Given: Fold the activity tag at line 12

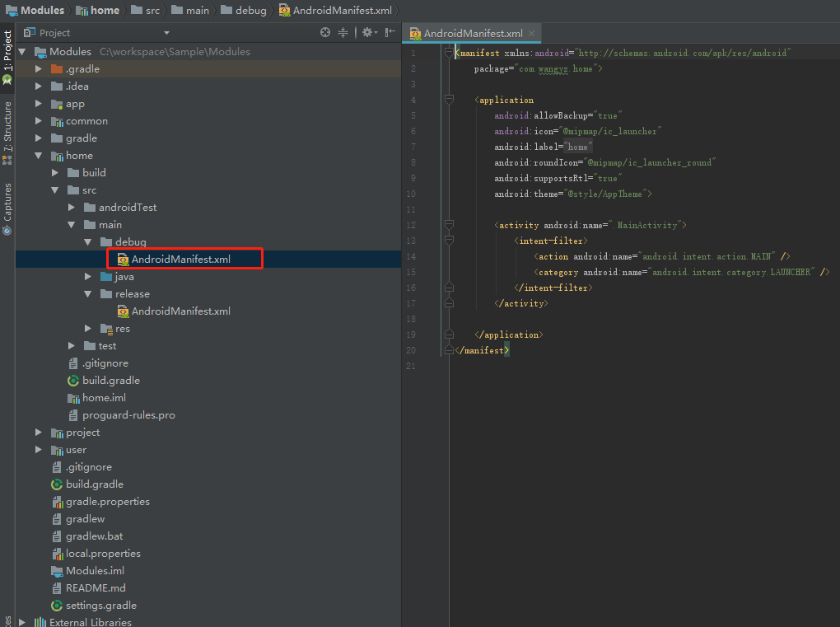Looking at the screenshot, I should coord(449,225).
